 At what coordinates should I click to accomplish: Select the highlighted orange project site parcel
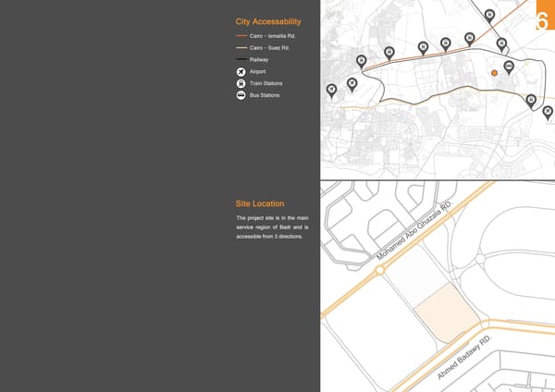446,319
